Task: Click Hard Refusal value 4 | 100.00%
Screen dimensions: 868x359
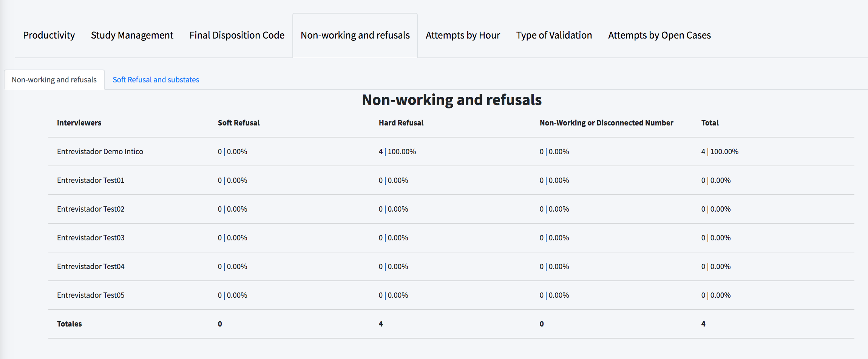Action: click(x=397, y=152)
